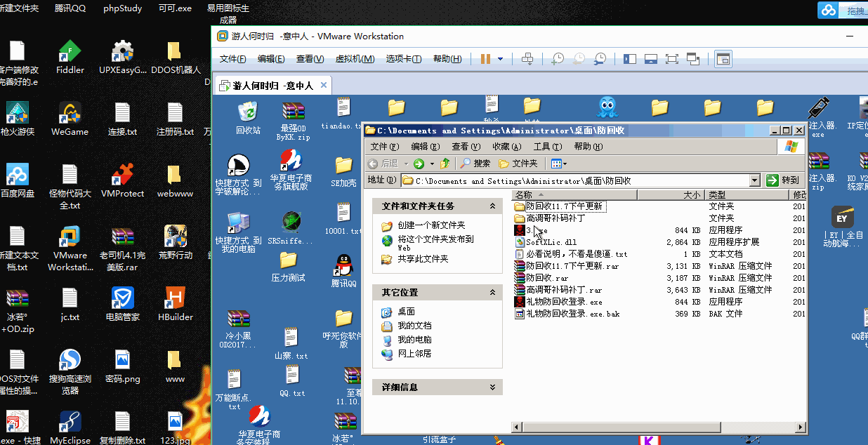This screenshot has height=445, width=868.
Task: Open 桌面 link under 其它位置
Action: click(x=406, y=312)
